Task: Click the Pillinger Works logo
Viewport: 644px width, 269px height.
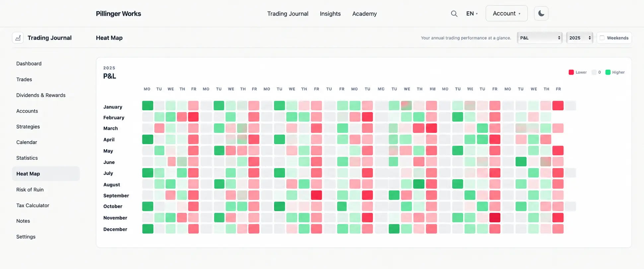Action: tap(118, 14)
